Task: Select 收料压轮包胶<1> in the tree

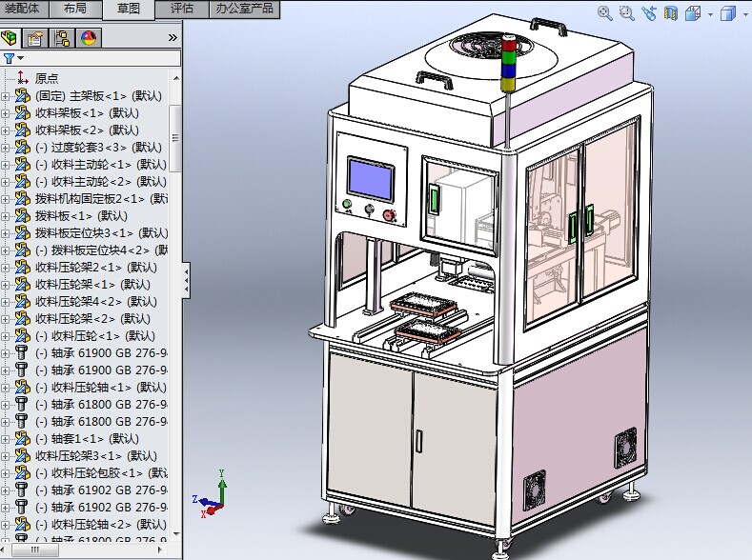Action: [x=101, y=472]
